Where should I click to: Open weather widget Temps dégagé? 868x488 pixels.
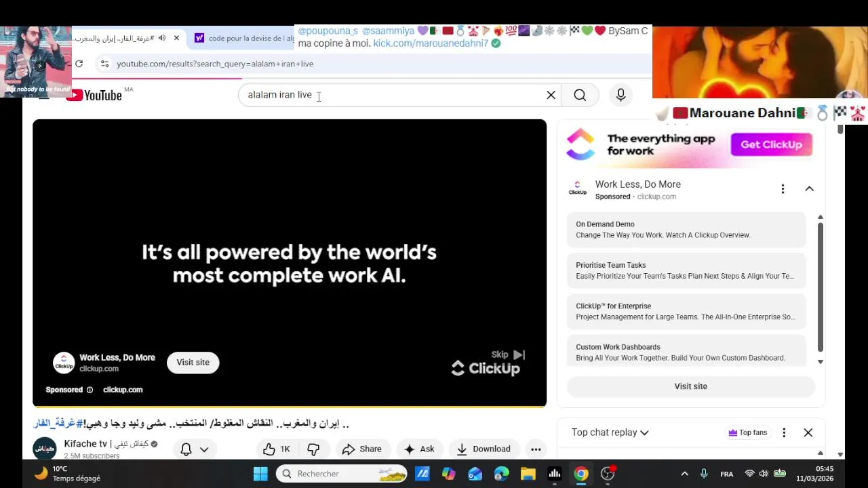tap(68, 474)
